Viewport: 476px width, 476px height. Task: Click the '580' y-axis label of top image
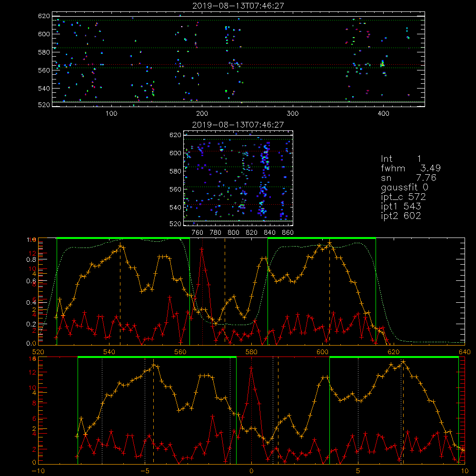pos(44,52)
